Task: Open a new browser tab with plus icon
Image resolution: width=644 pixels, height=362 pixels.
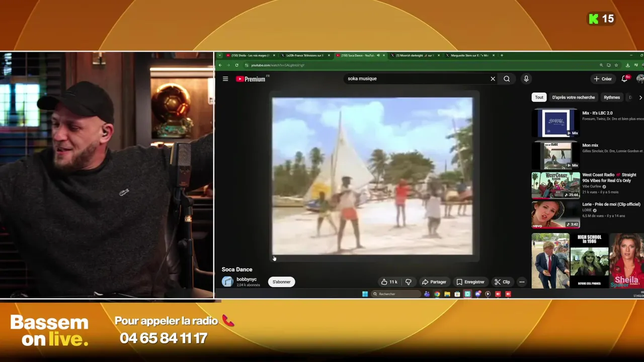Action: 502,55
